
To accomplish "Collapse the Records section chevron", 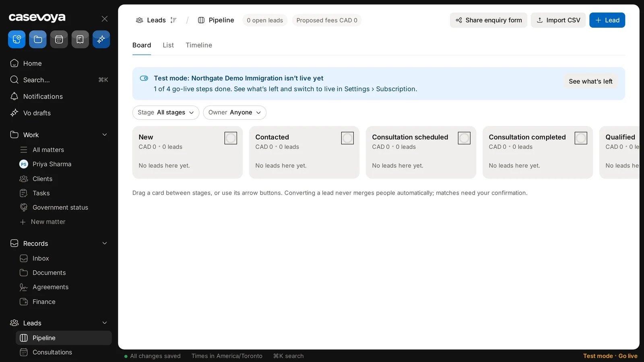I will tap(105, 243).
